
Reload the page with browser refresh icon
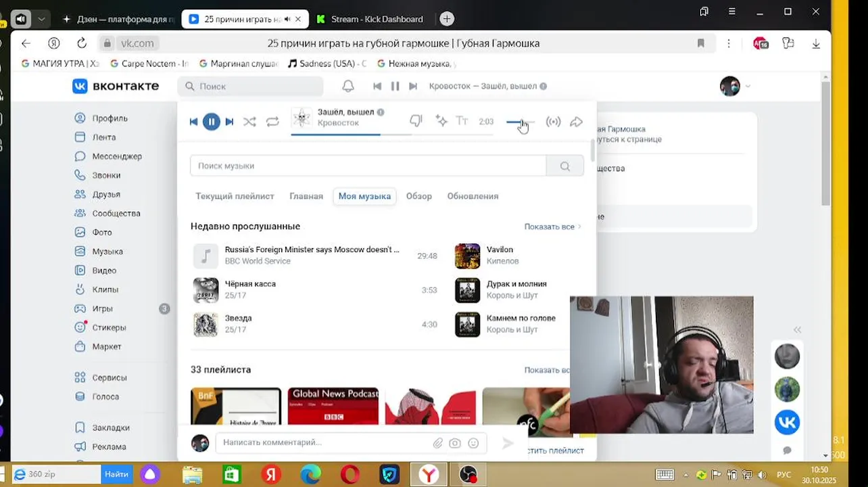[x=82, y=43]
